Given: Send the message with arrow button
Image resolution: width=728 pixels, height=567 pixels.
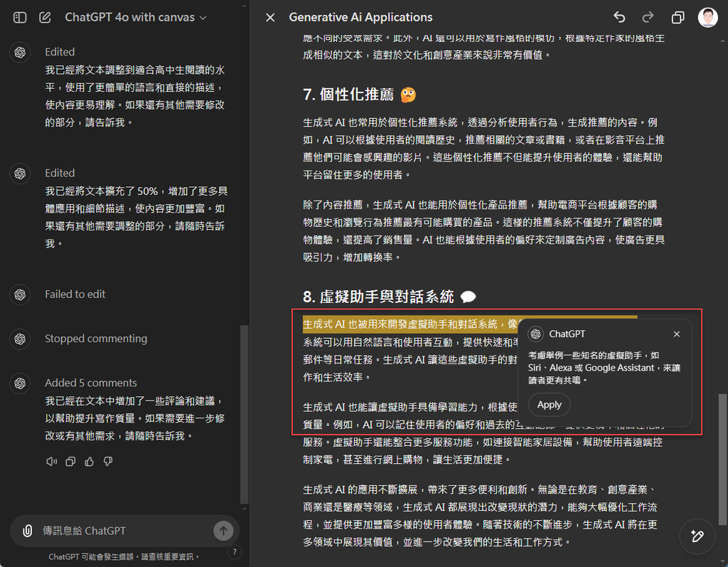Looking at the screenshot, I should (223, 531).
